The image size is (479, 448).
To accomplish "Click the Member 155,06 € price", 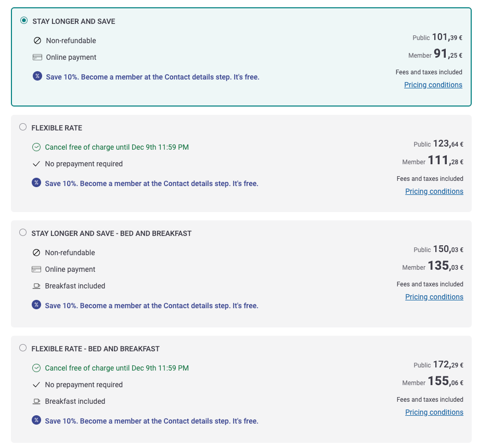I will pyautogui.click(x=433, y=381).
